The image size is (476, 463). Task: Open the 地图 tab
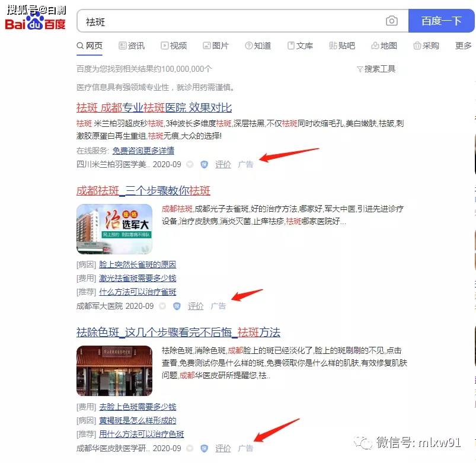point(384,46)
